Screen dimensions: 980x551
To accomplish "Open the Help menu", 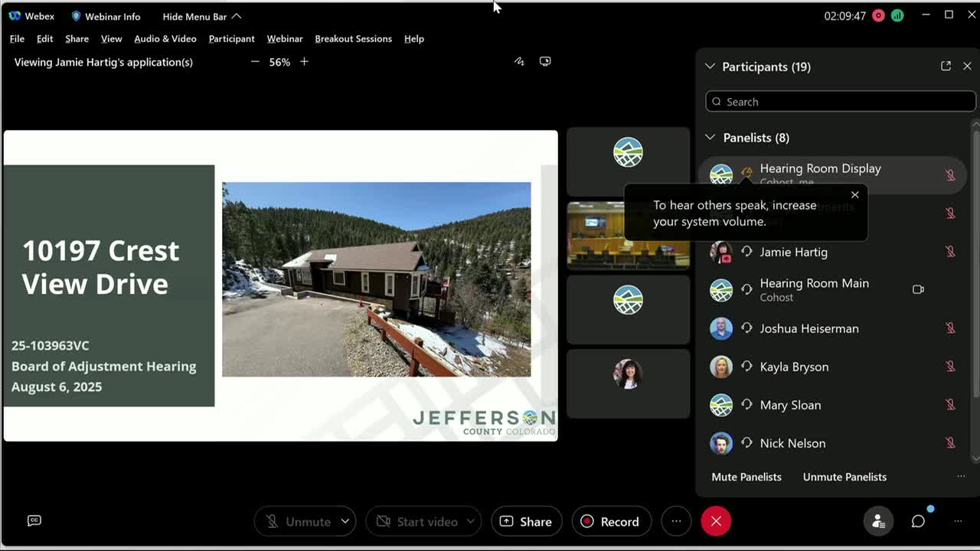I will pos(413,38).
